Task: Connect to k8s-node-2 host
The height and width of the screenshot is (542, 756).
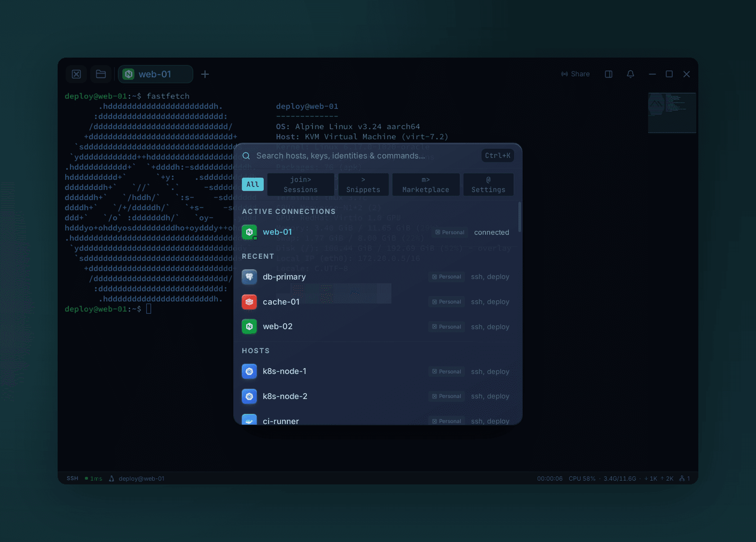Action: point(377,396)
